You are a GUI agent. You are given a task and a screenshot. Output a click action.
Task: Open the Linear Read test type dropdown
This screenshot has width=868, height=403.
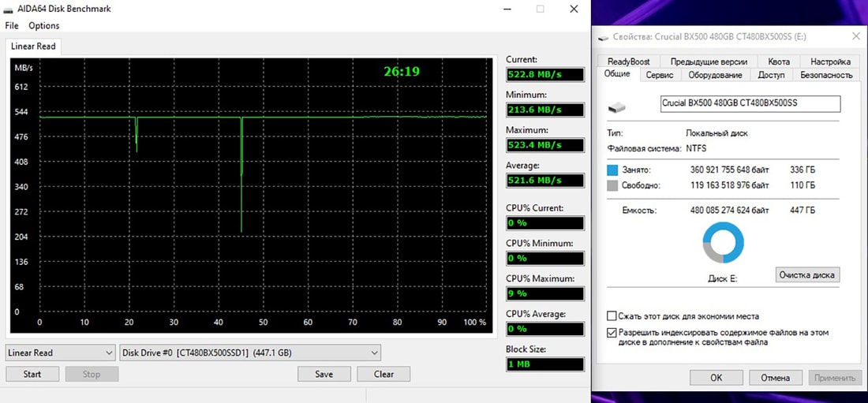pyautogui.click(x=61, y=353)
